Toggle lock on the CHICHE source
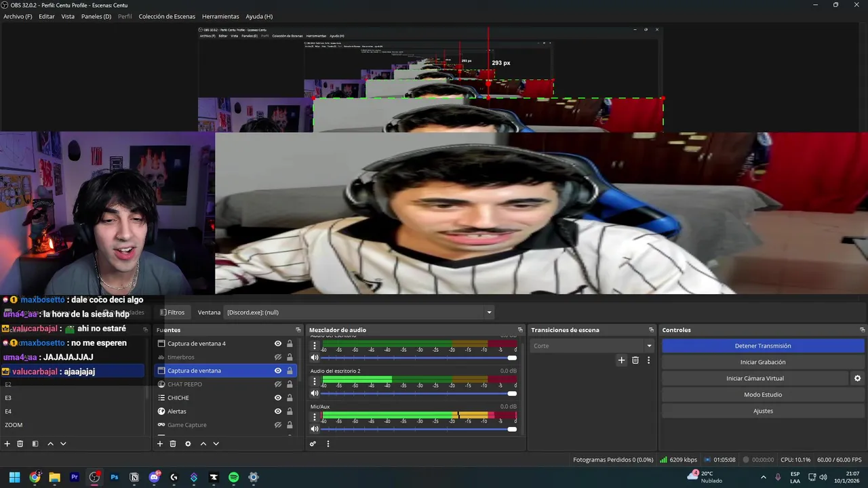868x488 pixels. coord(290,398)
